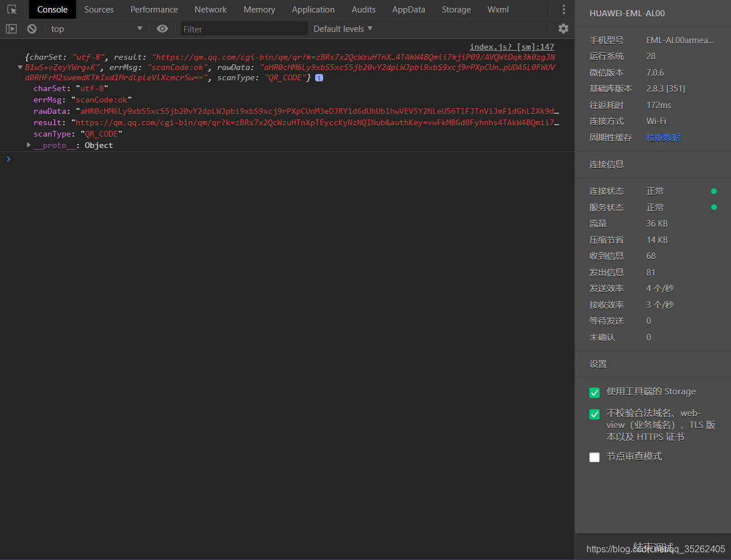Viewport: 731px width, 560px height.
Task: Click the scanType "QR_CODE" line
Action: (x=78, y=134)
